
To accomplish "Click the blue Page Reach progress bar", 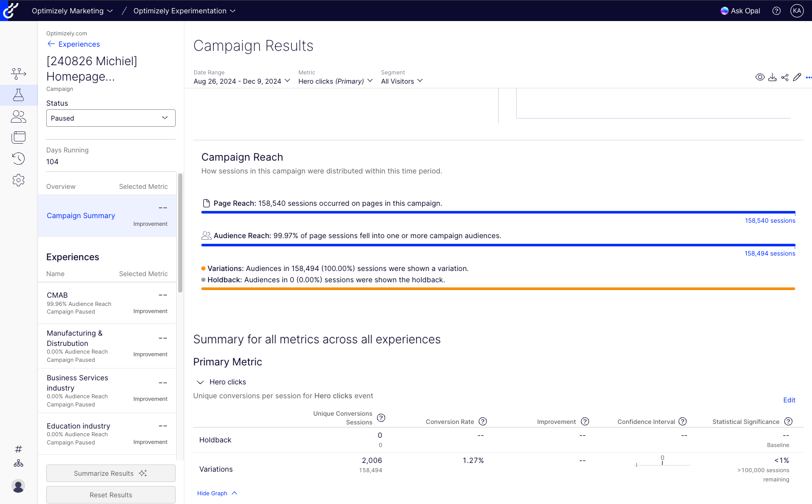I will click(x=498, y=212).
